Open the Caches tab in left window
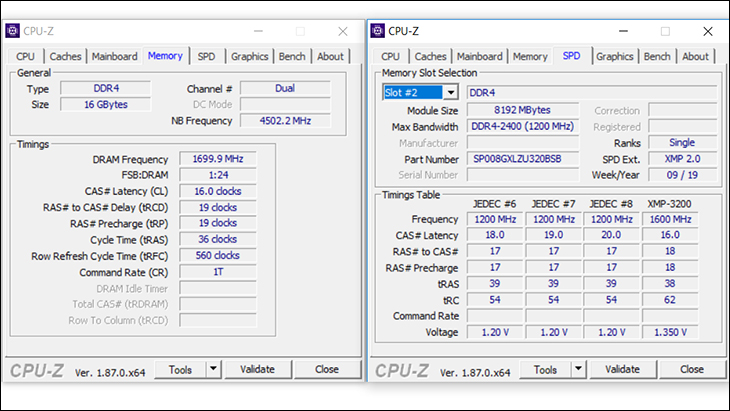This screenshot has height=411, width=730. 65,56
